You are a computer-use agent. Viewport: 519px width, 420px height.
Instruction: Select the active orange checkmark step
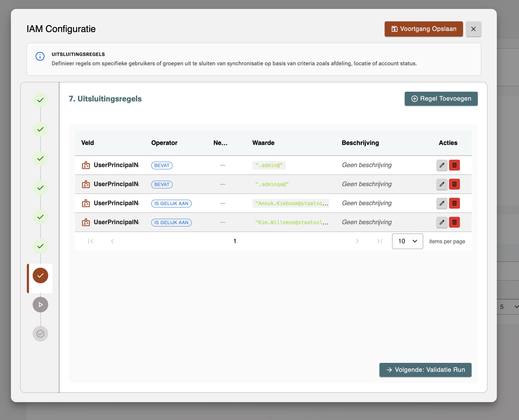coord(40,276)
